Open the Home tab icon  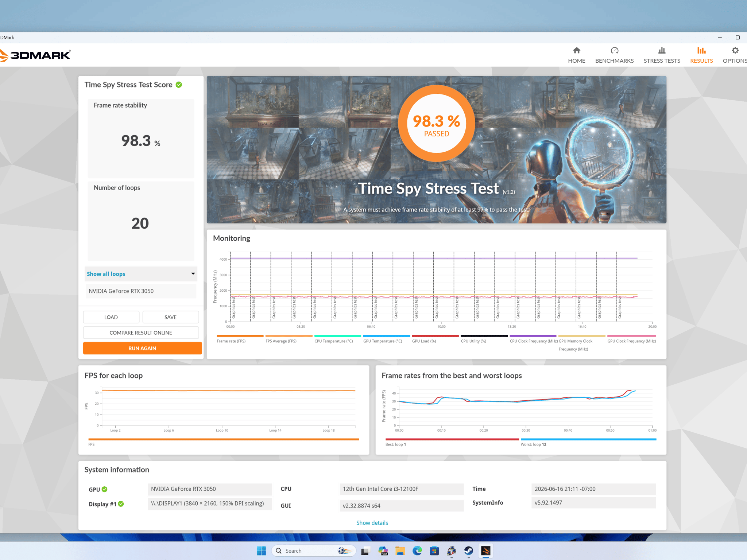(576, 51)
